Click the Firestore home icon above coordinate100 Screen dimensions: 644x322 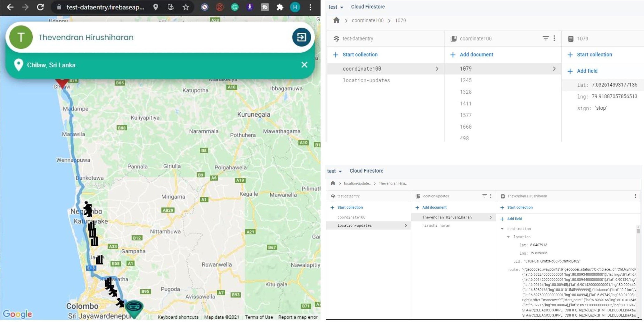coord(336,20)
